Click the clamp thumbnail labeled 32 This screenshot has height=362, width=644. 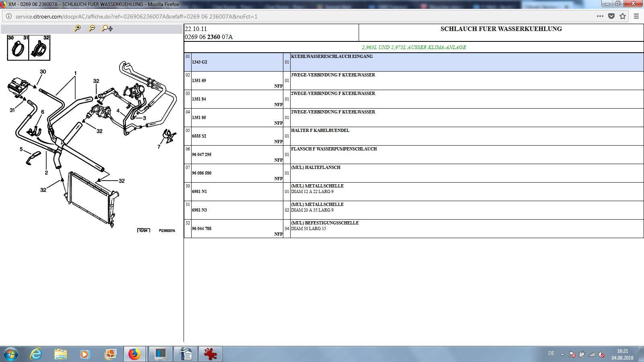point(39,47)
